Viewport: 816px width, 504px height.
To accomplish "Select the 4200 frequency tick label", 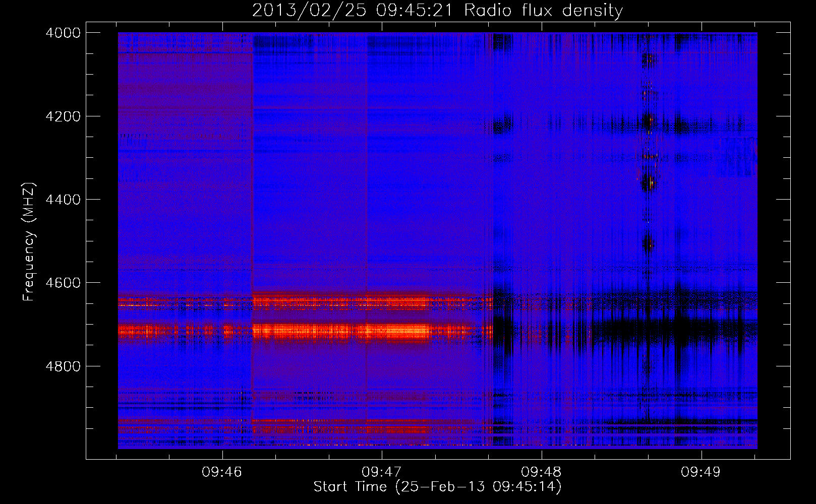I will click(63, 116).
